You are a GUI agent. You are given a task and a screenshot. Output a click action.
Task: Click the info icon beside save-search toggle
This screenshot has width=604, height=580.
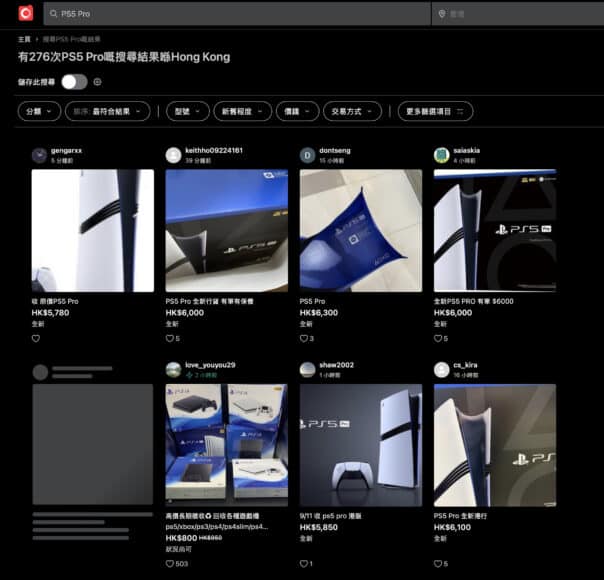(97, 82)
